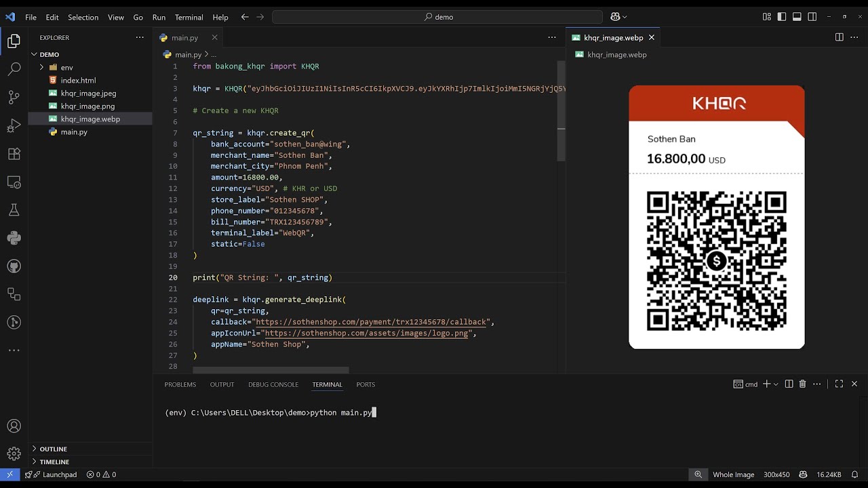The image size is (868, 488).
Task: Click the 300x450 image size entry
Action: coord(776,474)
